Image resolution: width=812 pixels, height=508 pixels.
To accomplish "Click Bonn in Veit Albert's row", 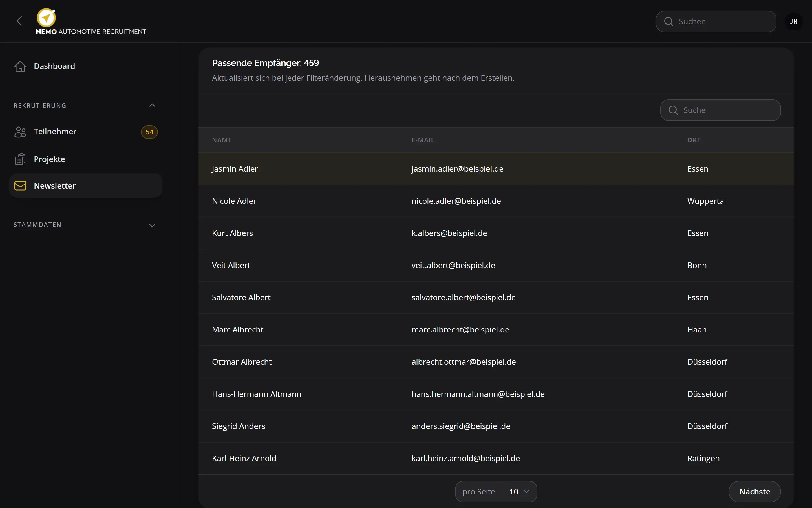I will (x=697, y=265).
